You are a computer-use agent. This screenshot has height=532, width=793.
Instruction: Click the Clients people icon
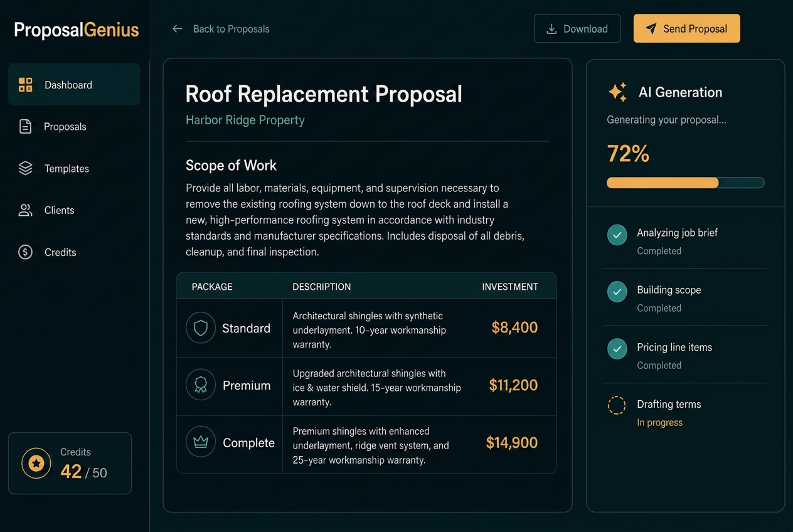coord(25,210)
